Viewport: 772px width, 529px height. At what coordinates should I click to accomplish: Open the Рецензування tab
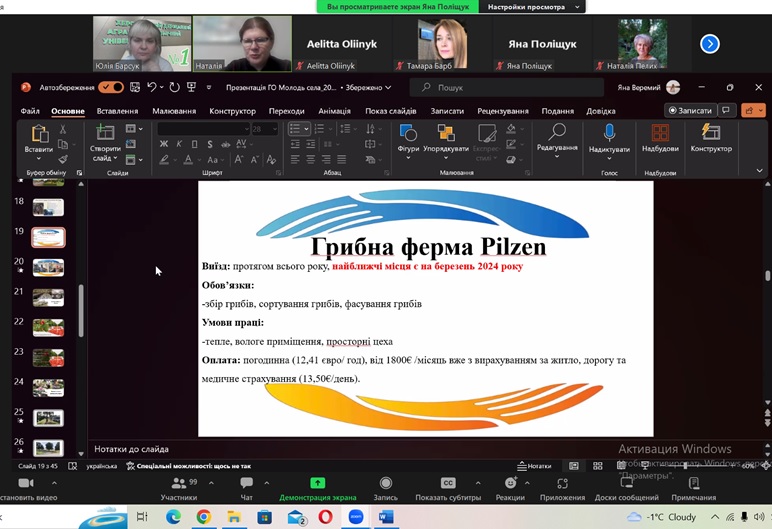[503, 111]
